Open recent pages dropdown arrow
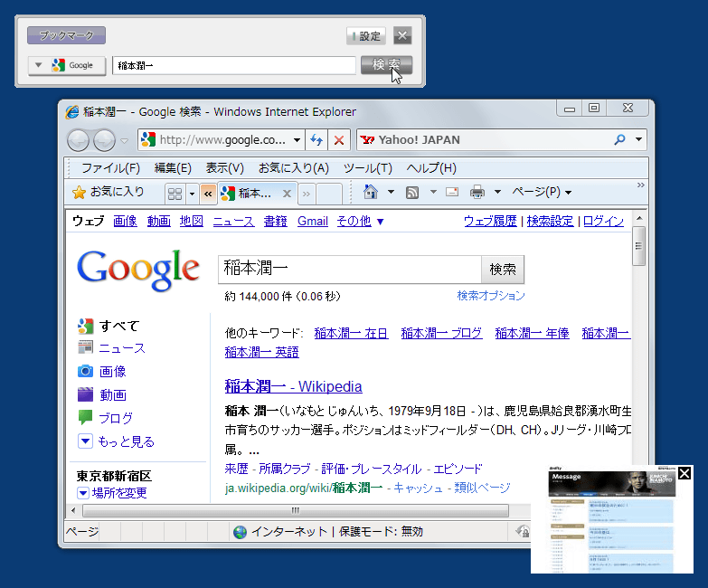The image size is (708, 588). (x=124, y=141)
